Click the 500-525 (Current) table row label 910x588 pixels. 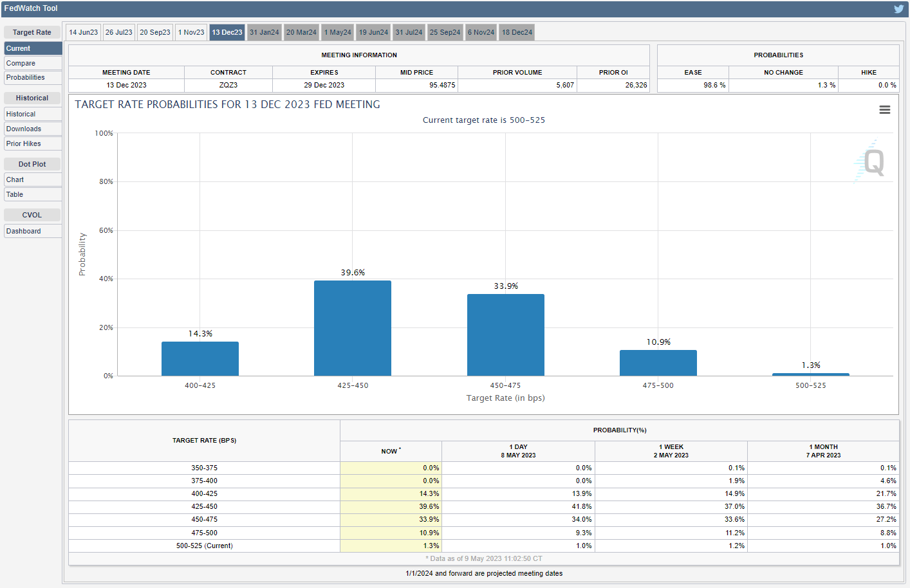[x=204, y=546]
